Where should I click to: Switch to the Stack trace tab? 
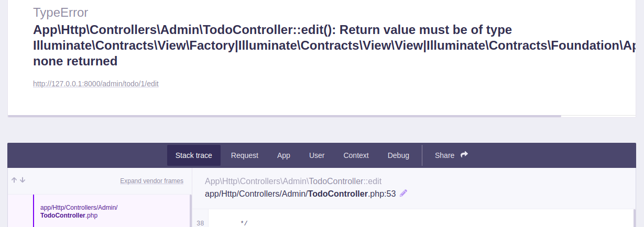pos(194,155)
